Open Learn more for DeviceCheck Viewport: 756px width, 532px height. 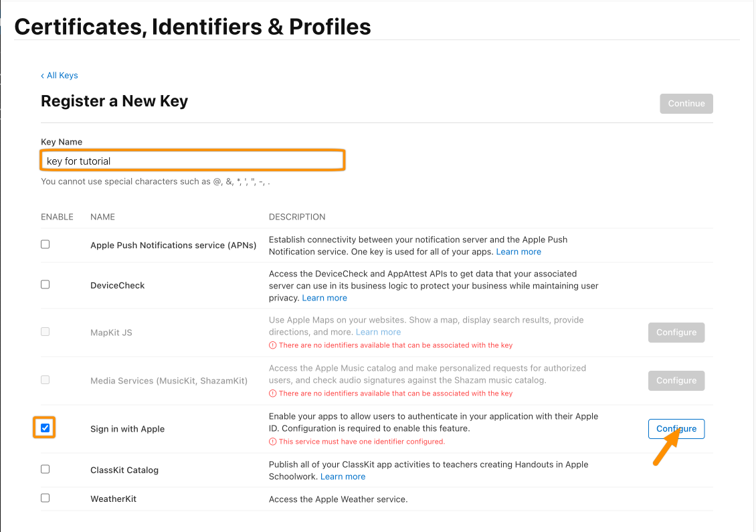pyautogui.click(x=324, y=298)
